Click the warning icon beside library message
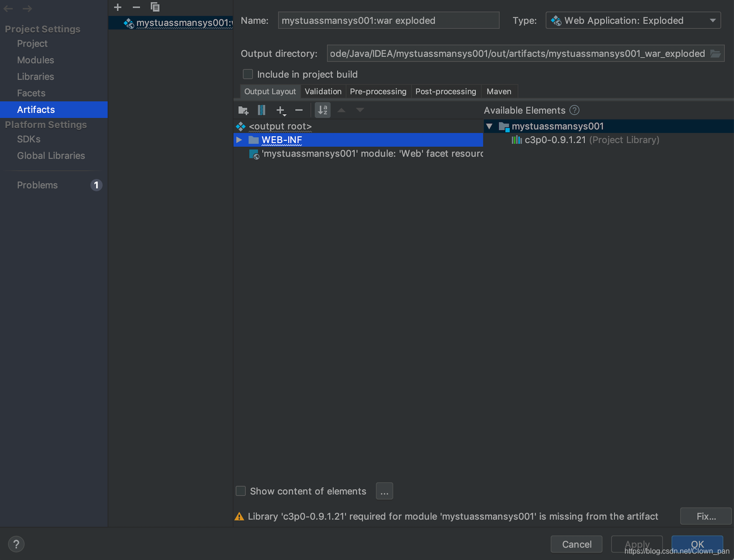 coord(239,516)
